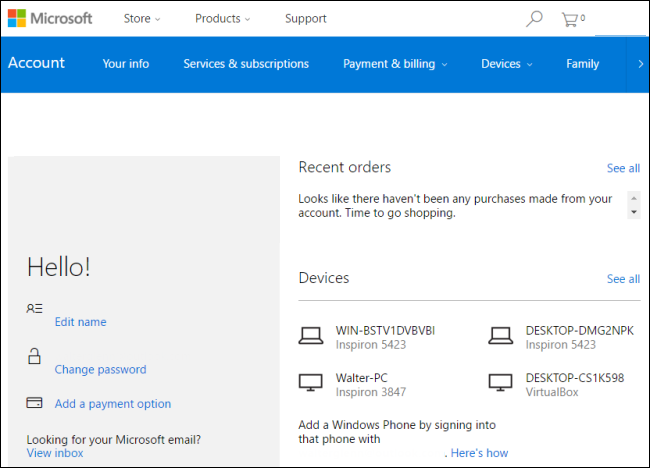Select the Walter-PC desktop monitor icon

click(x=310, y=383)
